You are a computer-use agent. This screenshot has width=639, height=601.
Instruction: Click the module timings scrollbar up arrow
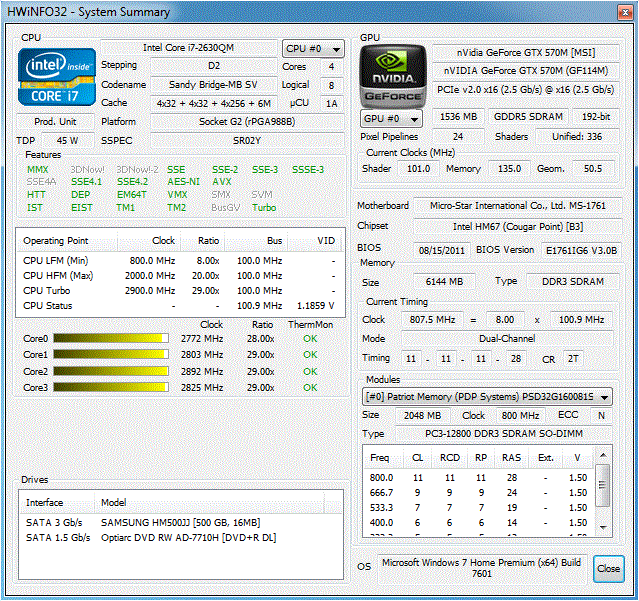coord(603,455)
